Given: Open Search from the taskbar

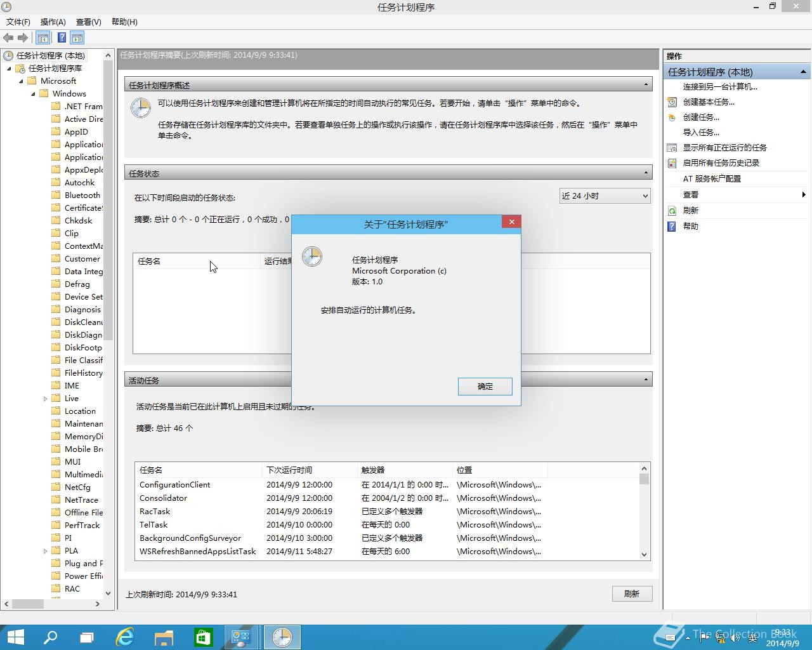Looking at the screenshot, I should tap(50, 637).
